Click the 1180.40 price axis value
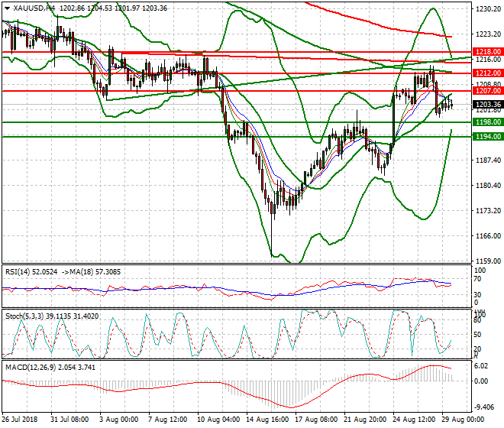 click(488, 186)
